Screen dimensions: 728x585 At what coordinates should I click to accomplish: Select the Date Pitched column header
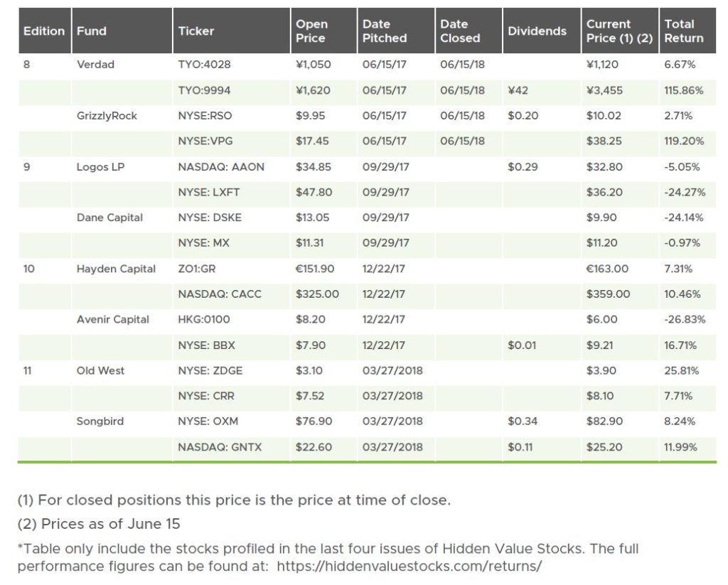pos(385,31)
